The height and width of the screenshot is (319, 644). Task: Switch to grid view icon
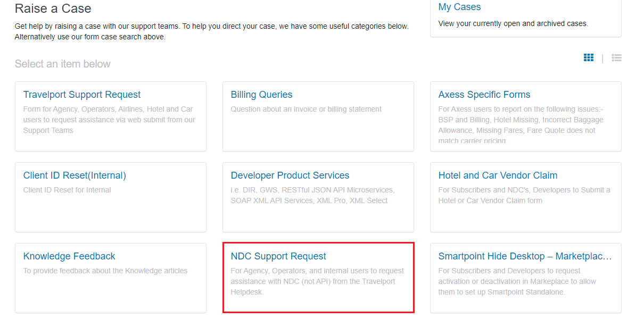[x=589, y=57]
